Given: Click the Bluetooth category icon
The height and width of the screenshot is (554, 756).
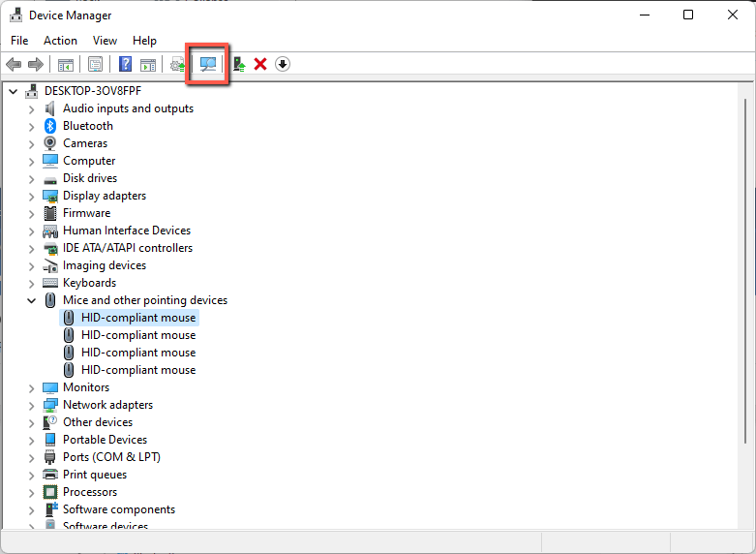Looking at the screenshot, I should 50,126.
